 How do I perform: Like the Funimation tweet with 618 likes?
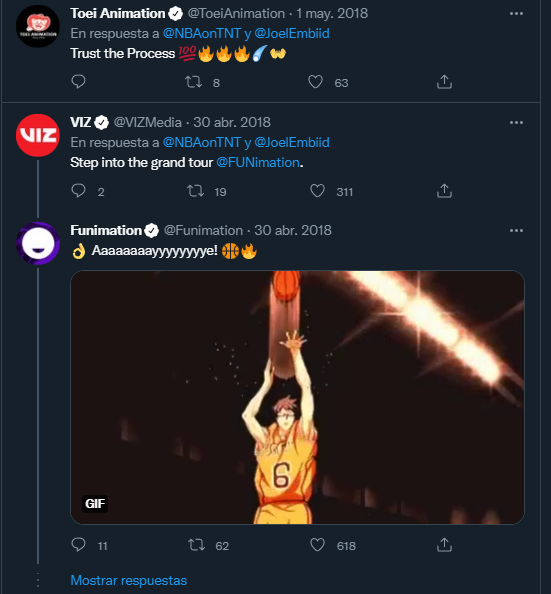coord(317,545)
